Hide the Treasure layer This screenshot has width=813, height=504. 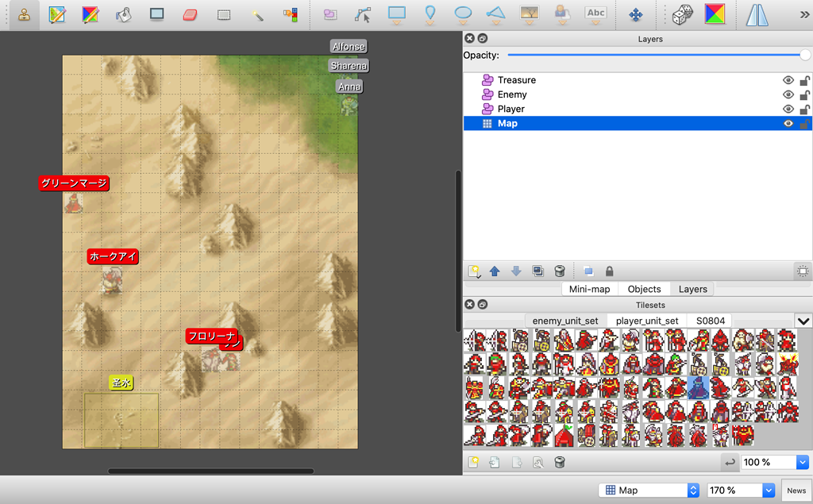[788, 79]
